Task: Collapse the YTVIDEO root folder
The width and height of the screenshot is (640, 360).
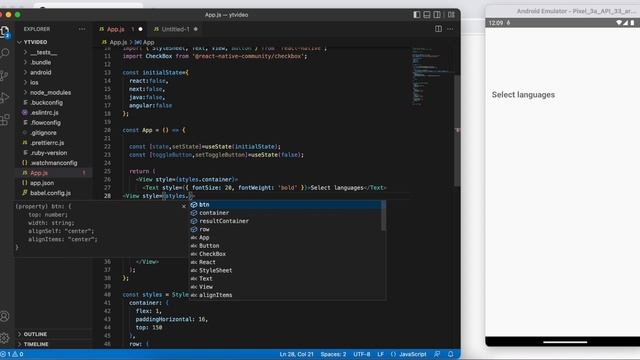Action: 35,42
